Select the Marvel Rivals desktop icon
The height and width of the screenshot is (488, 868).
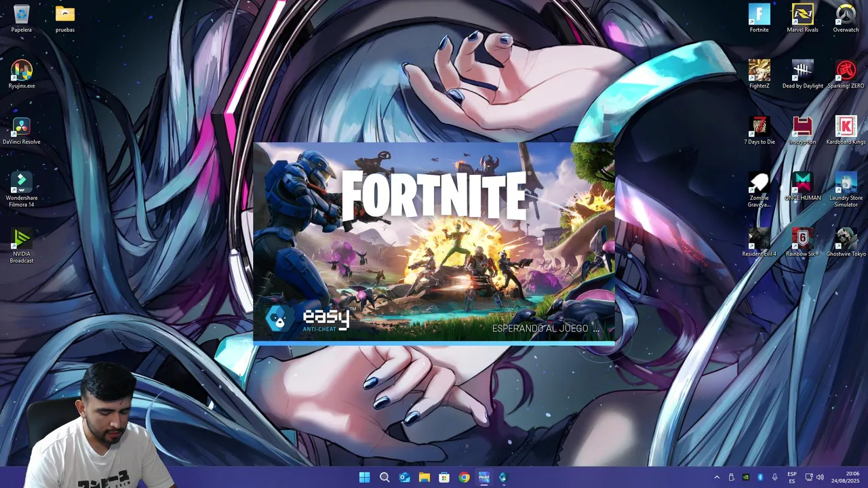[x=802, y=18]
